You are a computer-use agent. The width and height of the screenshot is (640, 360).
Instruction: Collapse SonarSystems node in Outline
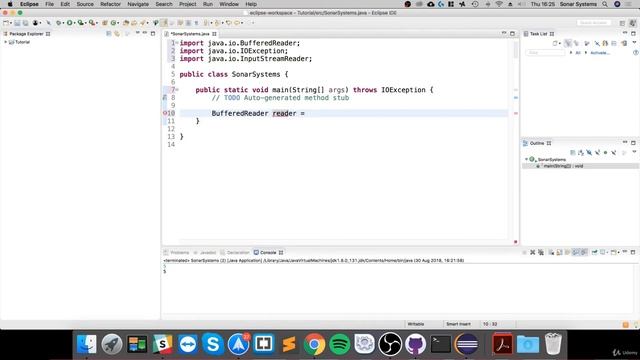(x=526, y=159)
